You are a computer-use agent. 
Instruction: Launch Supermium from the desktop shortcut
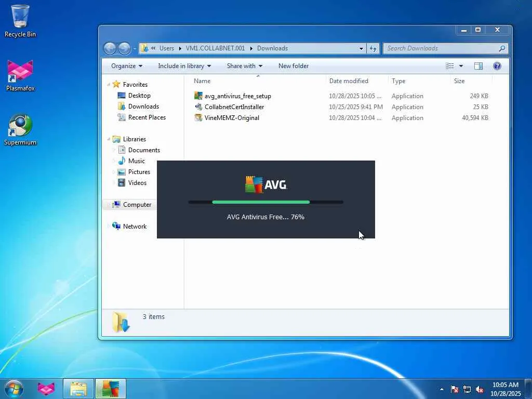20,129
